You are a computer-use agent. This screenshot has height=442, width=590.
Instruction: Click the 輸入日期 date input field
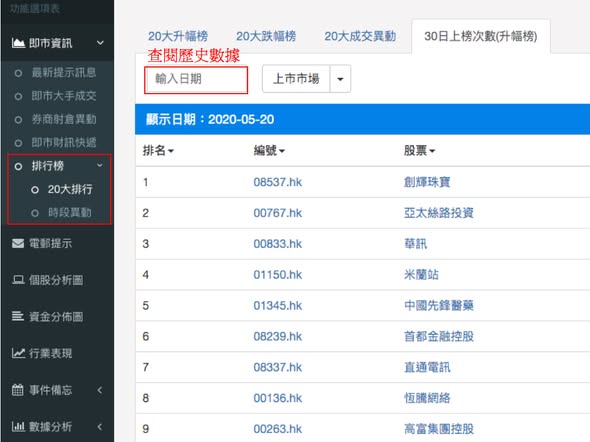click(x=196, y=79)
